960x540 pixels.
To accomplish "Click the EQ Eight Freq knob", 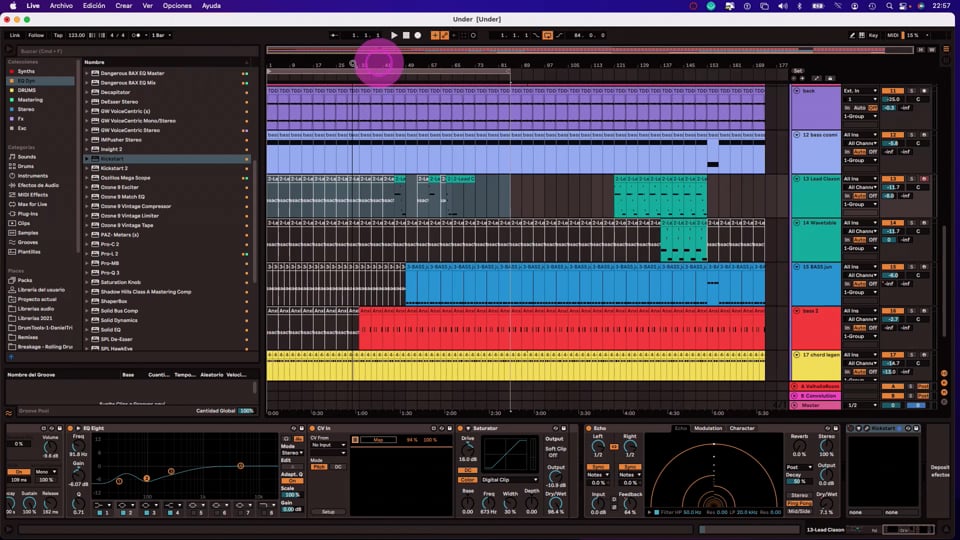I will tap(78, 446).
